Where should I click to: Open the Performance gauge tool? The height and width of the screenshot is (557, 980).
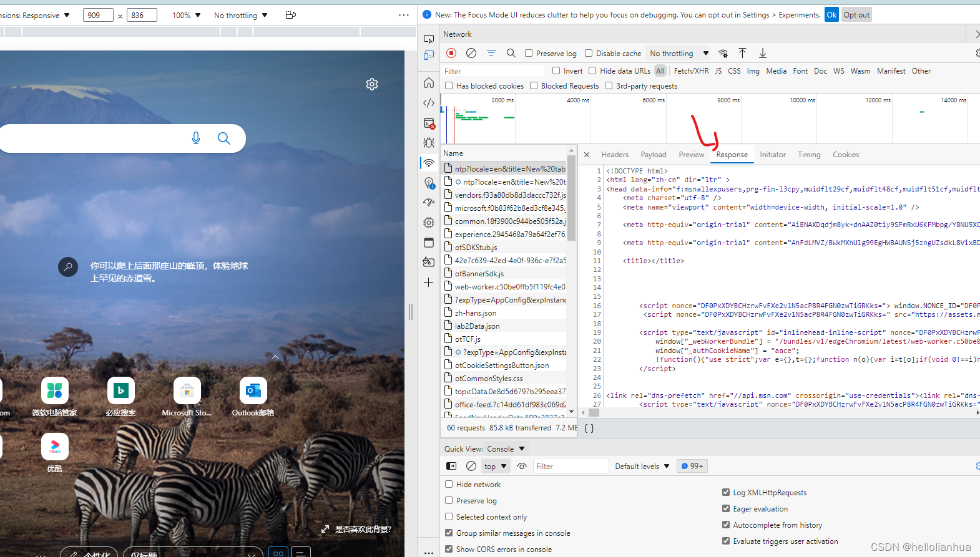(429, 203)
